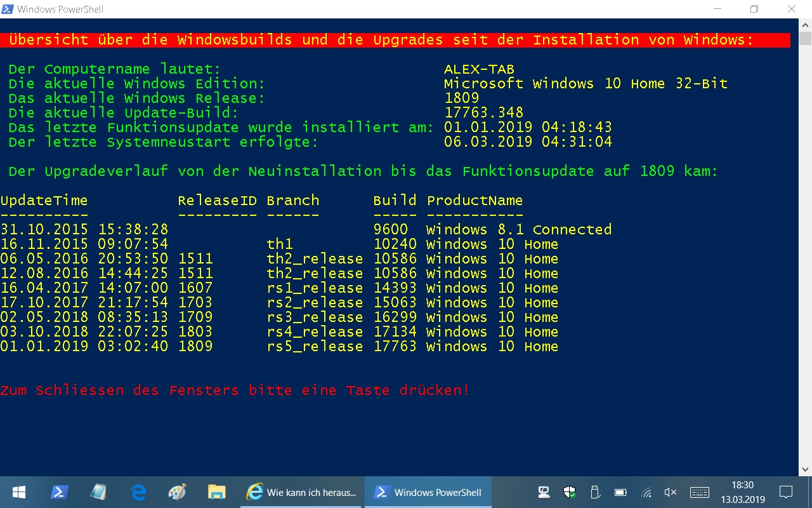
Task: Close the Windows PowerShell window
Action: pos(792,9)
